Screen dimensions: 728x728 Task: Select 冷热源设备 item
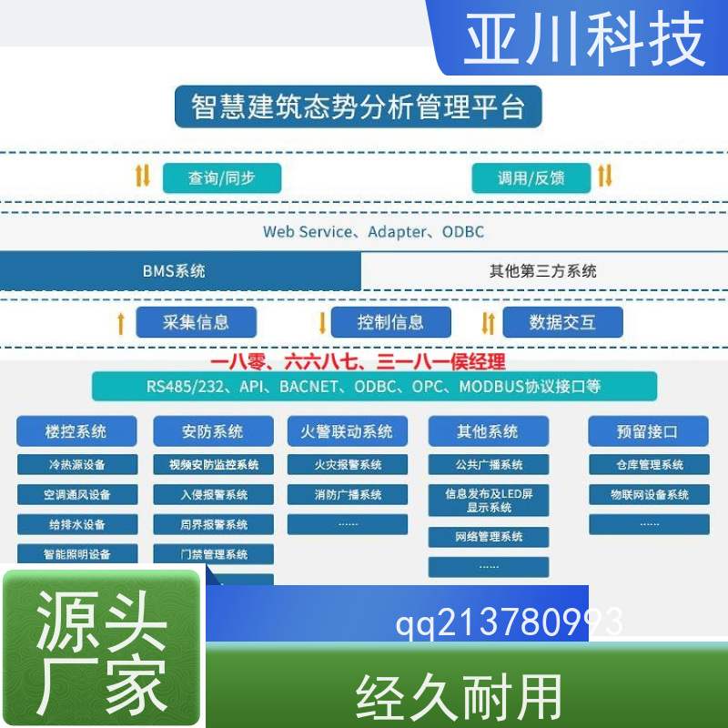[77, 464]
